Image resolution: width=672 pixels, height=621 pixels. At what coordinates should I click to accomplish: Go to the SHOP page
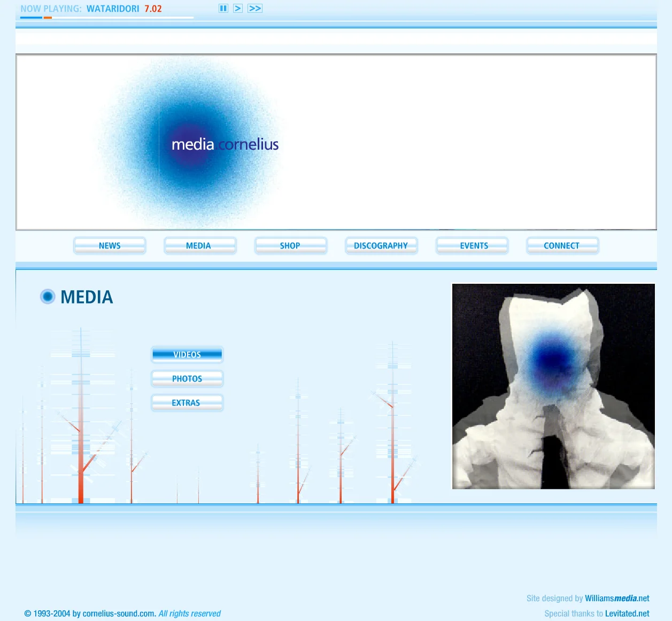pos(291,246)
